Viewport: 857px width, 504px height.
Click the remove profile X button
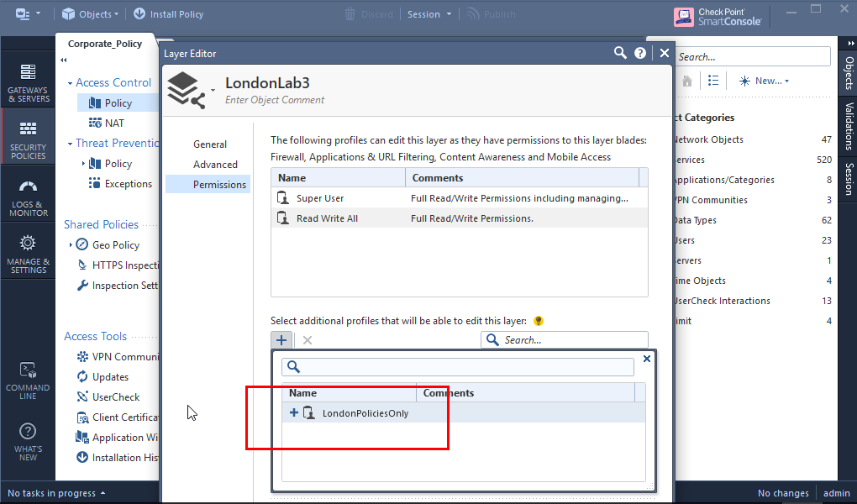(308, 340)
